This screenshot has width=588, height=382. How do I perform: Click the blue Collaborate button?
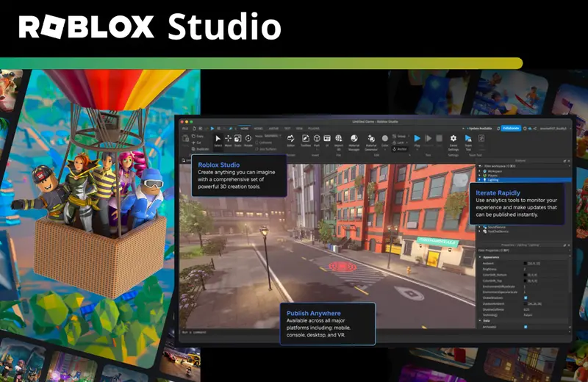click(x=511, y=128)
